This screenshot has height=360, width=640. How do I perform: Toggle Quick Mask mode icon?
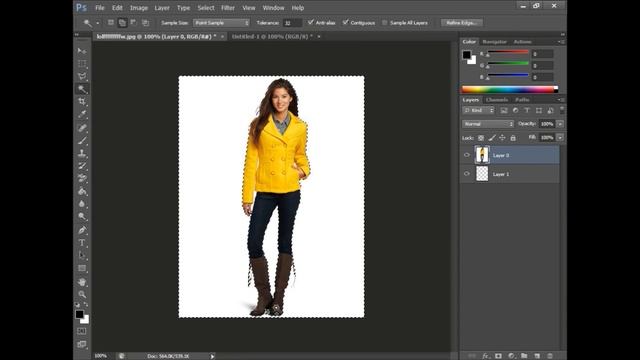tap(82, 331)
